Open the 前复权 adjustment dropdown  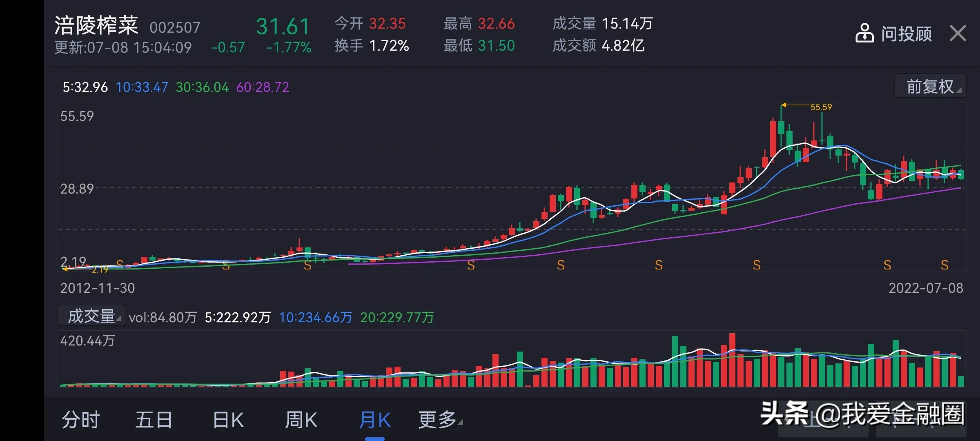click(930, 86)
